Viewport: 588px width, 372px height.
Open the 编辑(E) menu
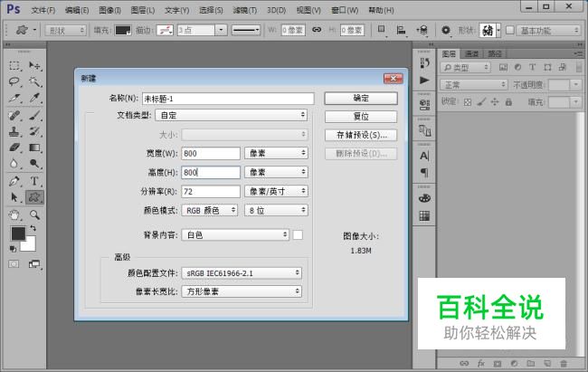tap(77, 10)
